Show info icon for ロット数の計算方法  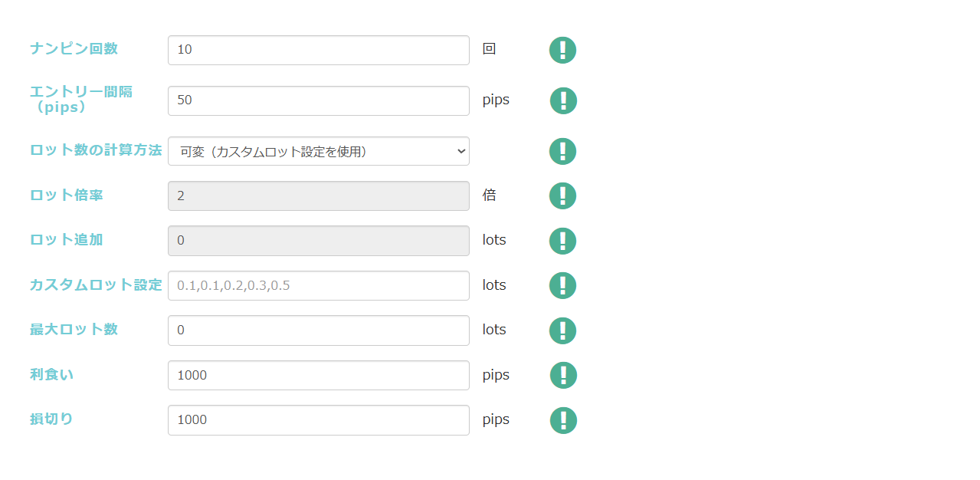pos(562,151)
